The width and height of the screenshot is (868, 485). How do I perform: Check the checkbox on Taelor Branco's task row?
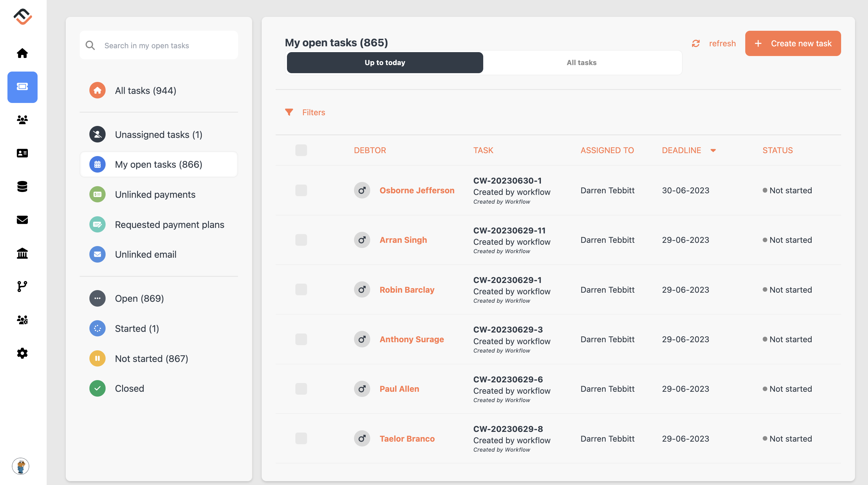(x=301, y=438)
